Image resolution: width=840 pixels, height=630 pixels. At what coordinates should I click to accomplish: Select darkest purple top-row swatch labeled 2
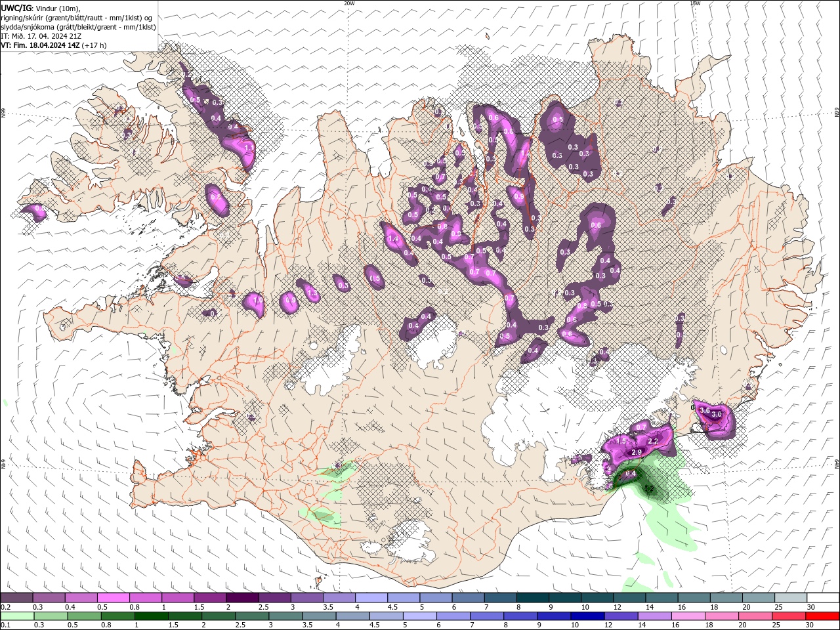pyautogui.click(x=242, y=598)
